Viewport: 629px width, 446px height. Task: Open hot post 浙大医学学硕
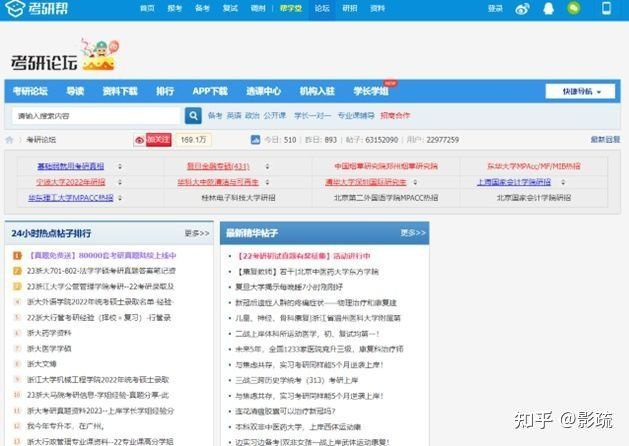[49, 349]
